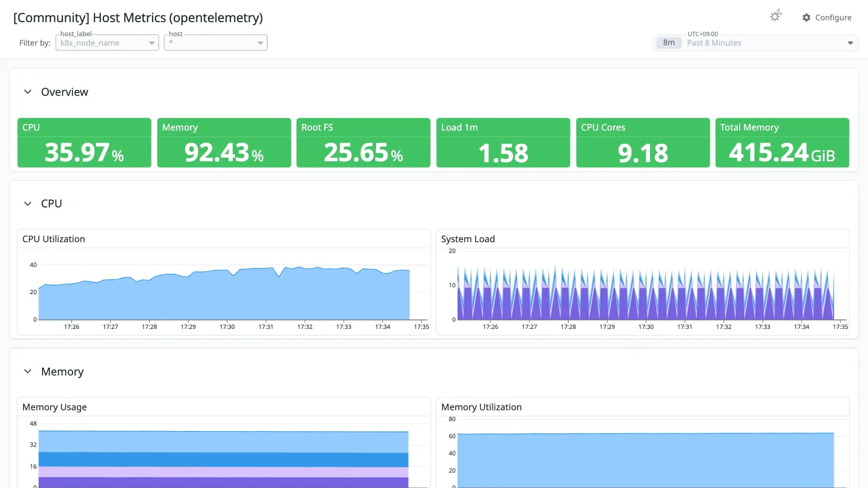This screenshot has height=488, width=868.
Task: Open the host_label k8s_node_name dropdown
Action: [x=107, y=42]
